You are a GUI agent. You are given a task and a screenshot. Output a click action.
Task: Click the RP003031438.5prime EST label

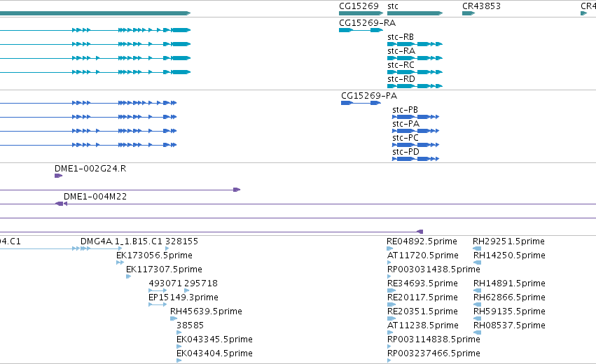point(434,269)
